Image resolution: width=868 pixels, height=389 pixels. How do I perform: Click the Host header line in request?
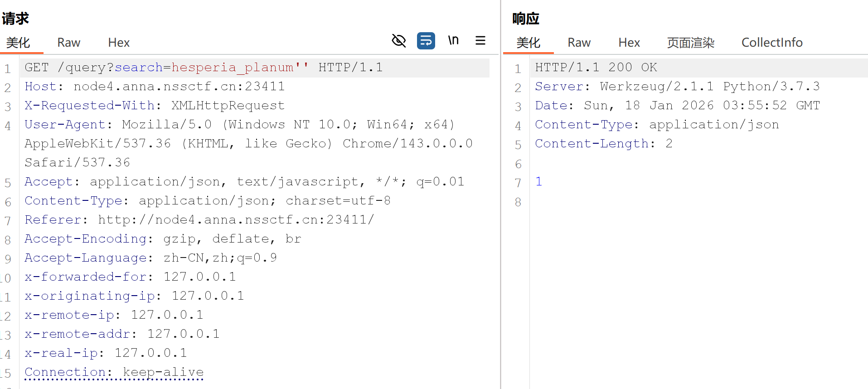coord(154,87)
